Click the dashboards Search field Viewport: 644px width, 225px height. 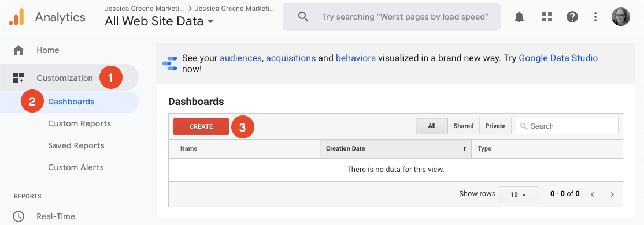pyautogui.click(x=567, y=126)
